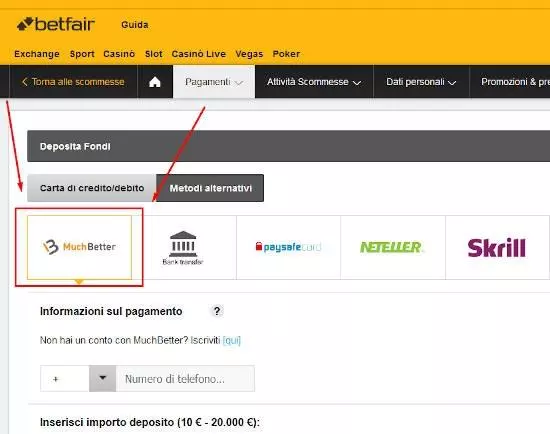Choose Bank transfer payment option

[x=183, y=247]
